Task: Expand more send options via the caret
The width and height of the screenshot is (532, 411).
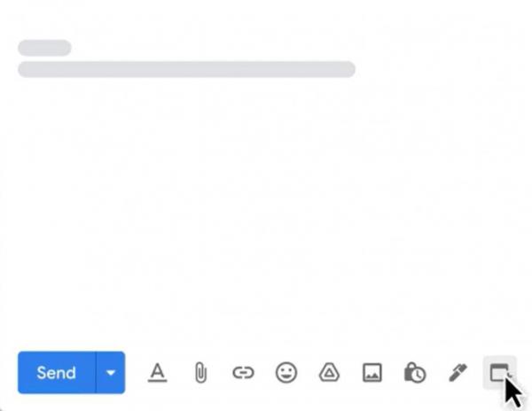Action: point(111,373)
